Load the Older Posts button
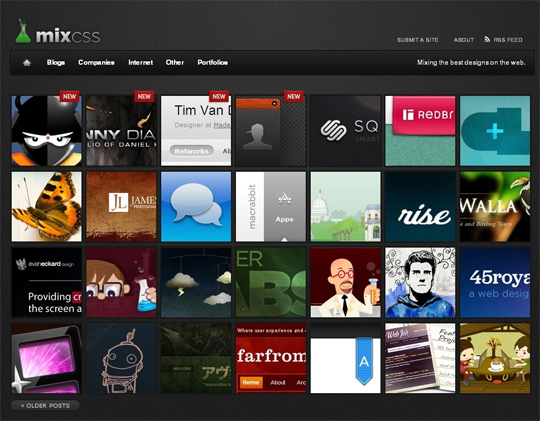540x421 pixels. tap(45, 405)
